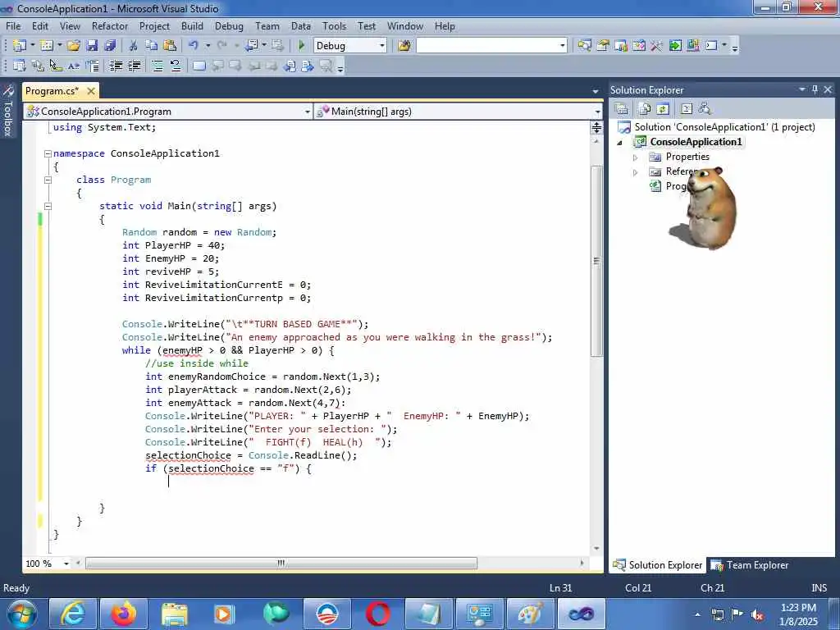Screen dimensions: 840x630
Task: Open the Tools menu
Action: tap(335, 26)
